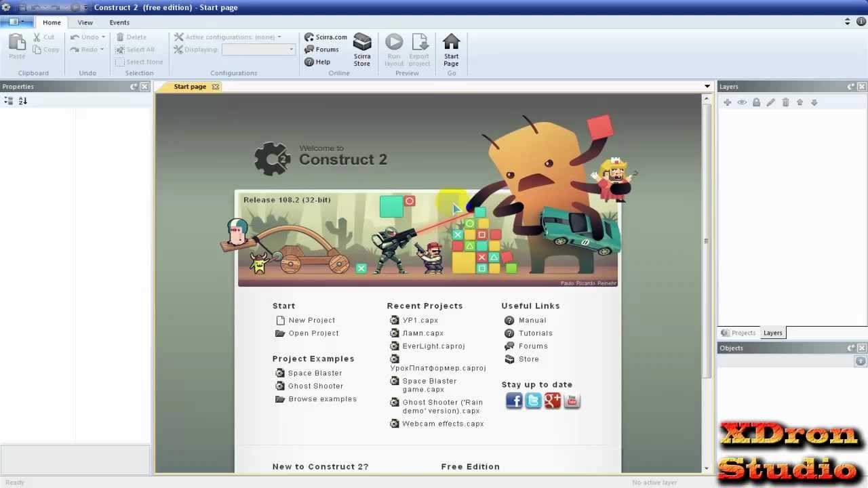
Task: Move layer down arrow icon
Action: tap(814, 102)
